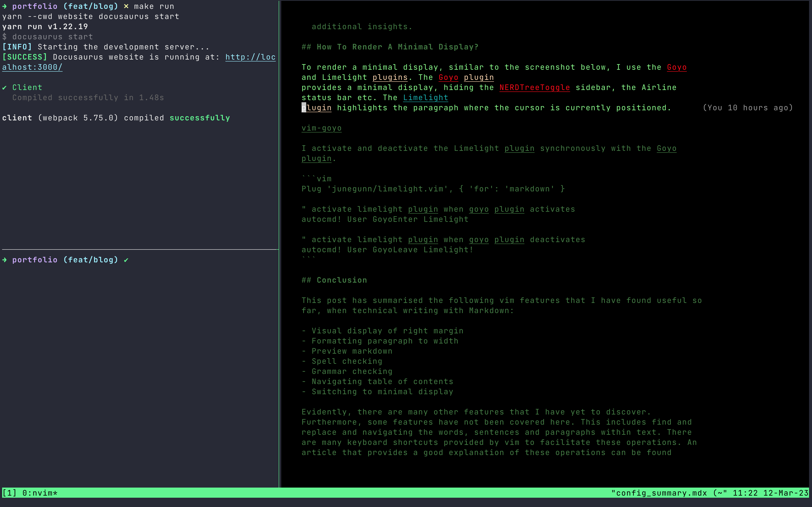Click the arrow icon in lower terminal prompt
Screen dimensions: 812x507
click(x=4, y=260)
